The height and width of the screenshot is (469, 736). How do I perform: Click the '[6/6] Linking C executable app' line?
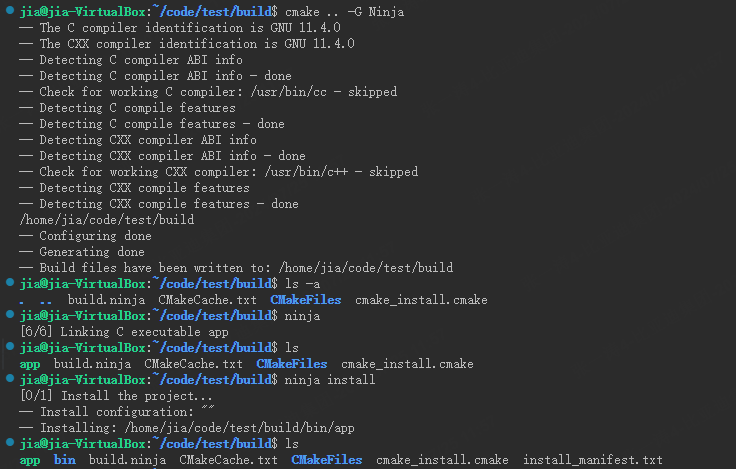[124, 332]
